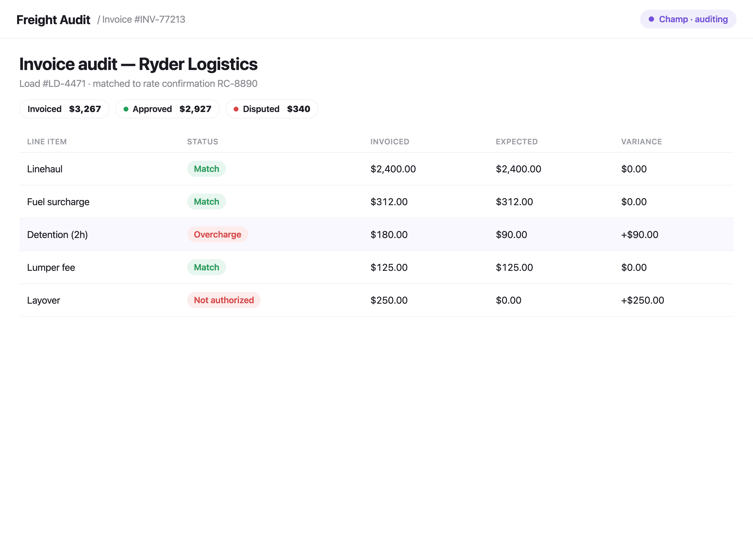Select the Invoiced $3,267 summary chip
Image resolution: width=753 pixels, height=560 pixels.
[x=64, y=109]
